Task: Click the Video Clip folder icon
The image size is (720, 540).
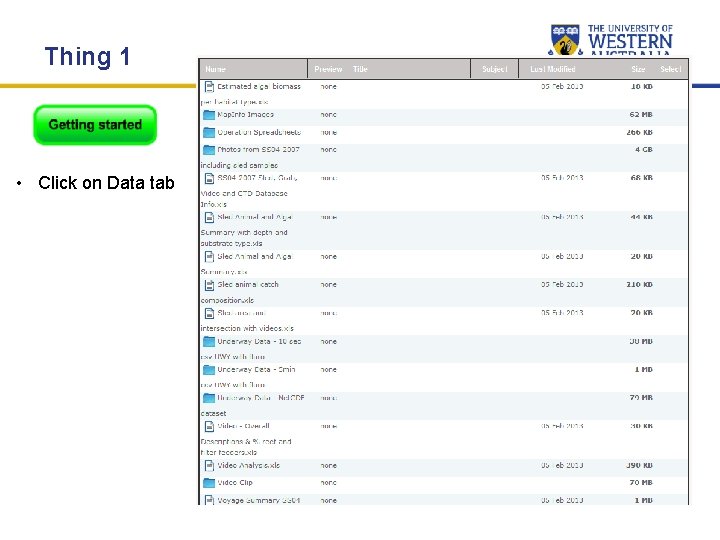Action: pos(209,483)
